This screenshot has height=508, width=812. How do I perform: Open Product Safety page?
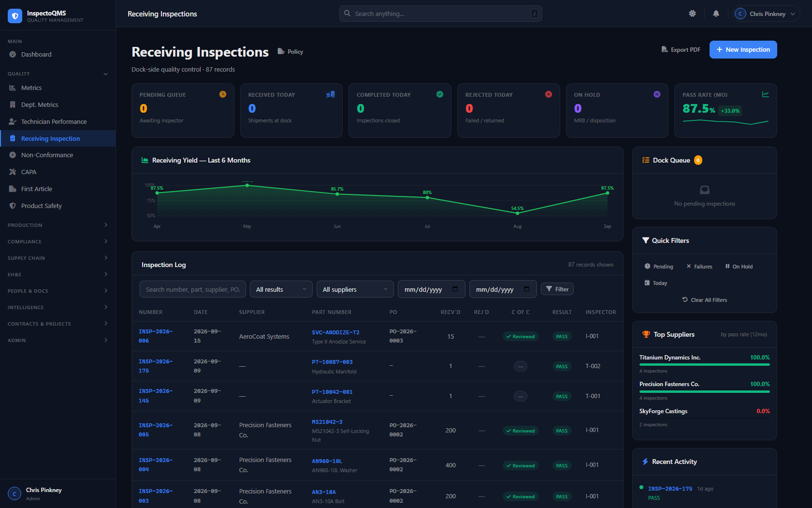click(x=58, y=206)
